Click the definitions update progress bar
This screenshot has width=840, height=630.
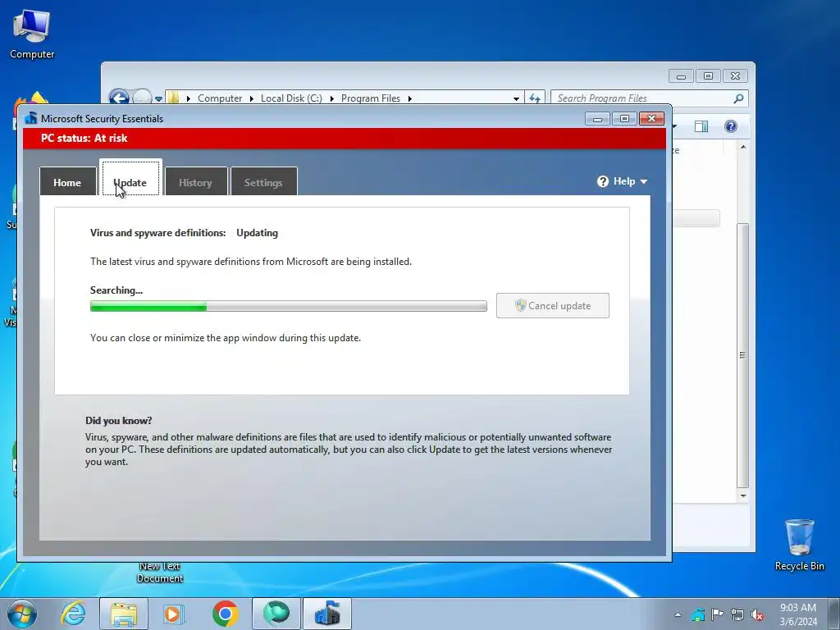pos(288,306)
